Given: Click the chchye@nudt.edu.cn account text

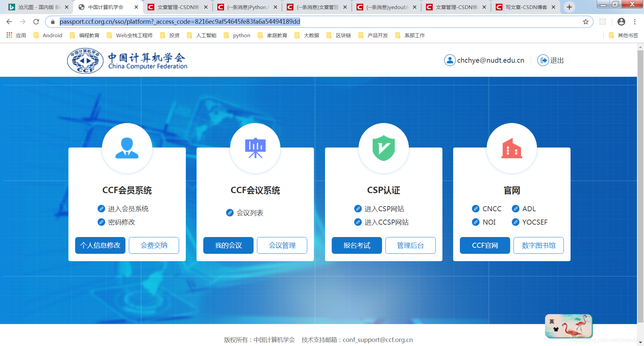Looking at the screenshot, I should pos(490,60).
